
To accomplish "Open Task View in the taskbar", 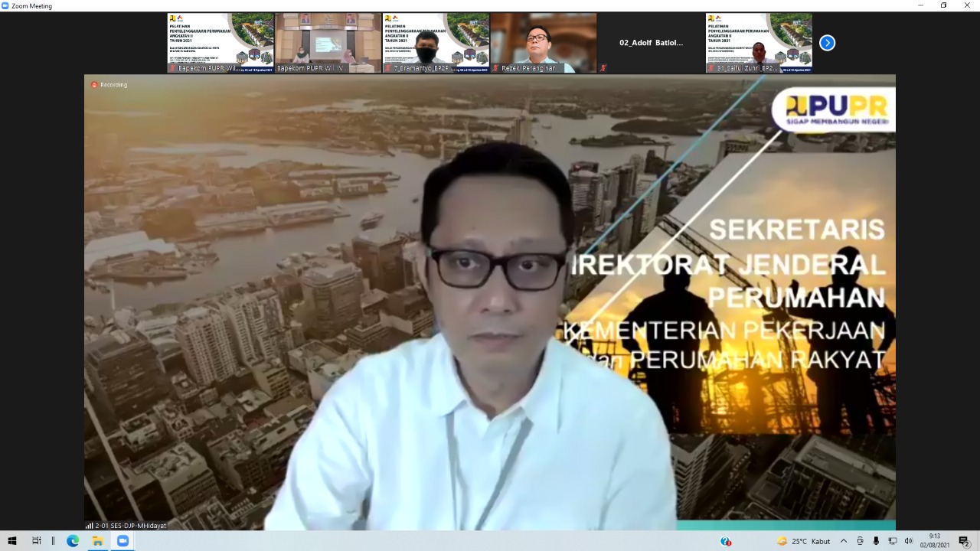I will 36,541.
